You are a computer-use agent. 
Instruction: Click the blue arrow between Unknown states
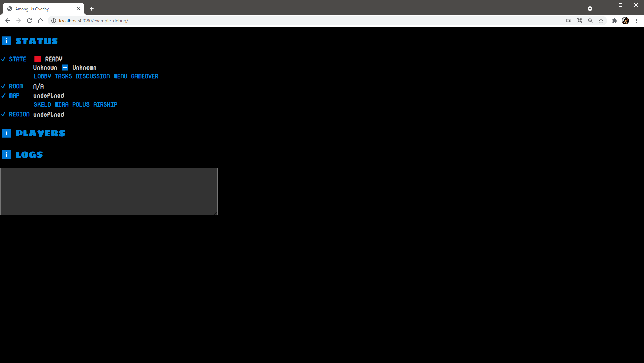(x=65, y=68)
